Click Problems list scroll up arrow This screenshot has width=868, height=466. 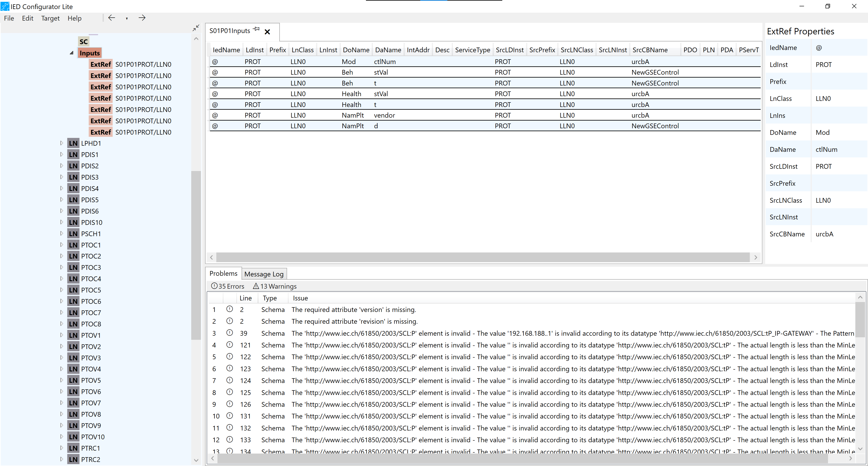[x=860, y=297]
